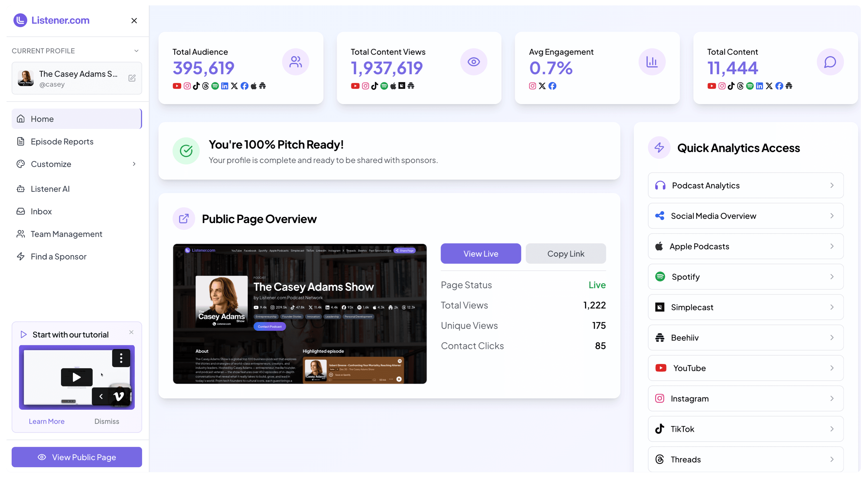Click the back arrow on tutorial video
The height and width of the screenshot is (478, 868).
pyautogui.click(x=101, y=396)
